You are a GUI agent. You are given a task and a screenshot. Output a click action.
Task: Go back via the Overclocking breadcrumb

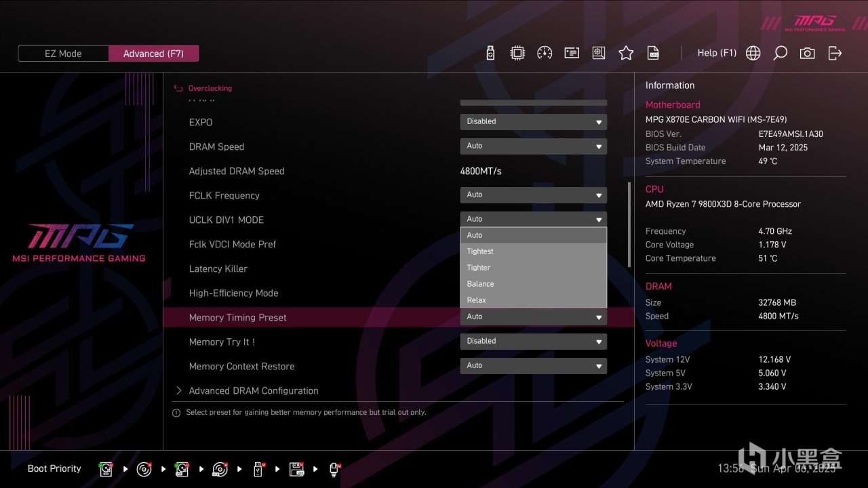(x=203, y=88)
